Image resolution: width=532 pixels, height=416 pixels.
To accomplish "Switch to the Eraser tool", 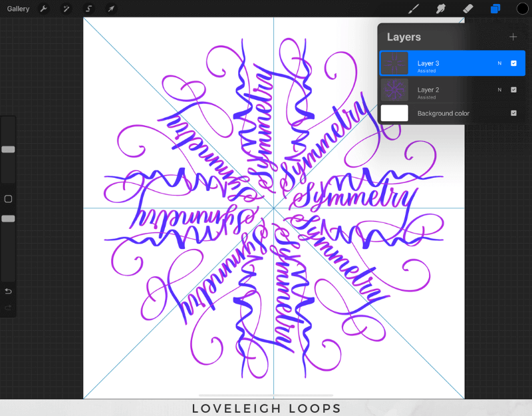I will coord(467,9).
